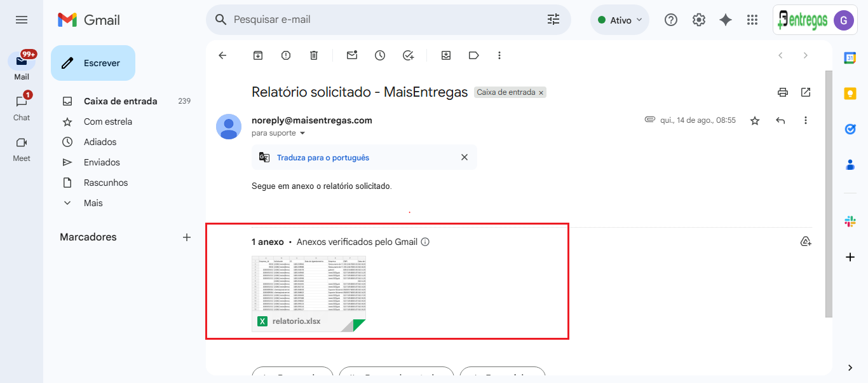Image resolution: width=868 pixels, height=383 pixels.
Task: Open the relatorio.xlsx attachment preview
Action: tap(309, 293)
